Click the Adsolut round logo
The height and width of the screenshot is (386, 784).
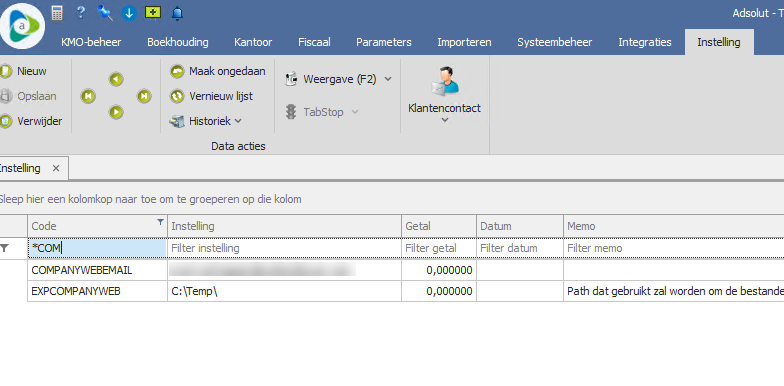[x=22, y=26]
